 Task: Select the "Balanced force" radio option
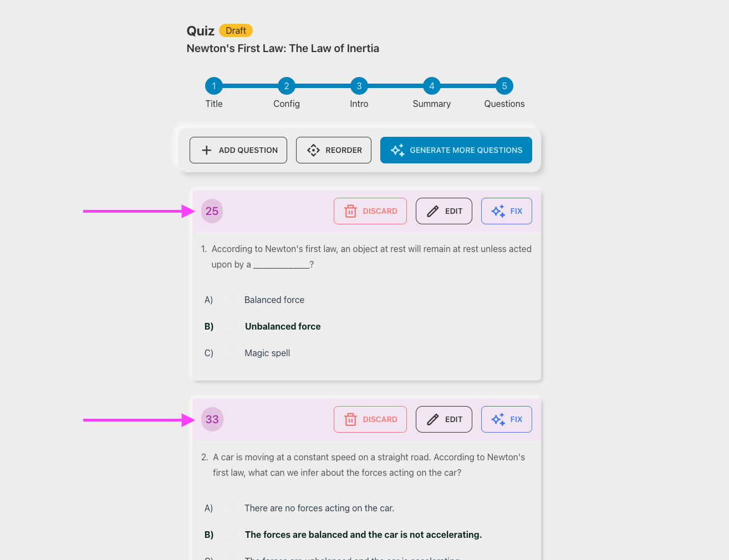pos(228,299)
